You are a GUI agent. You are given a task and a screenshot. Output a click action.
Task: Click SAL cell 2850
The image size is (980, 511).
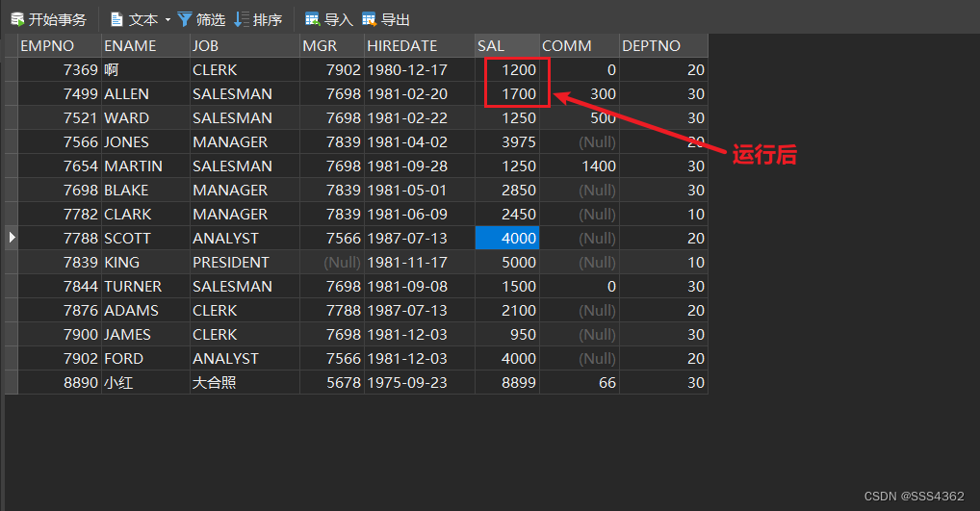(507, 190)
